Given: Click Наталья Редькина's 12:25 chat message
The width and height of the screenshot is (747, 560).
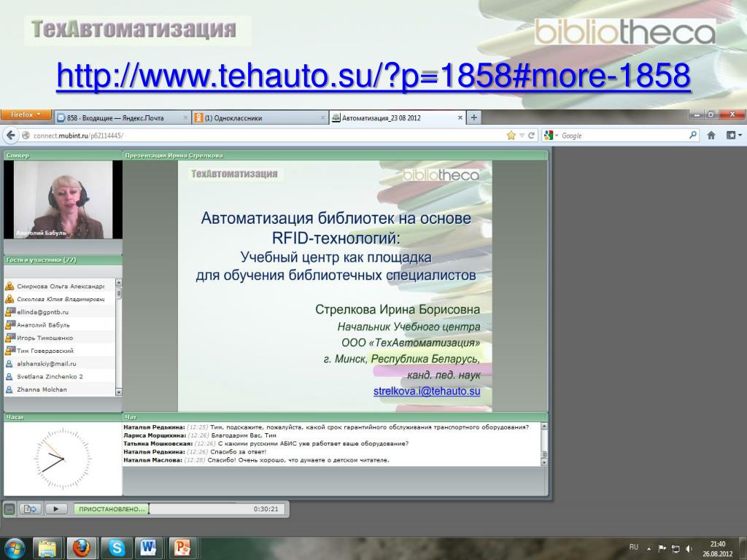Looking at the screenshot, I should pos(326,427).
